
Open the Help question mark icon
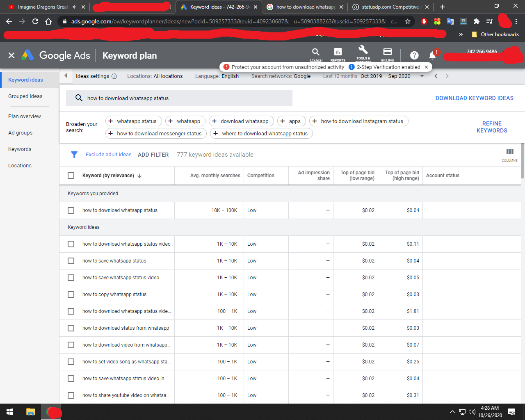pyautogui.click(x=414, y=55)
